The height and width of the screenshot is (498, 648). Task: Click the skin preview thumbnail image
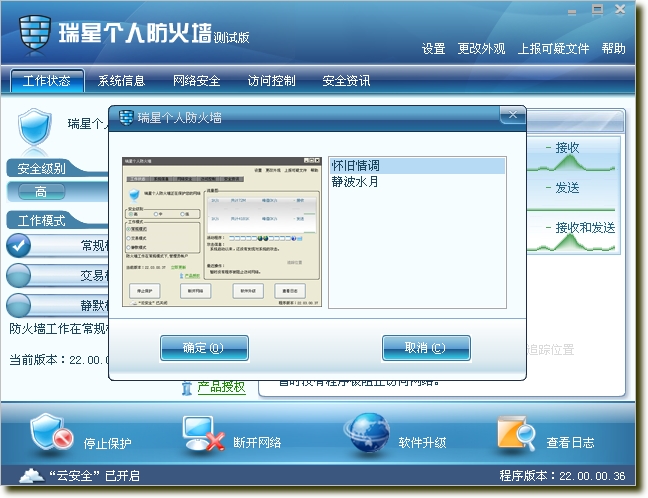tap(222, 231)
